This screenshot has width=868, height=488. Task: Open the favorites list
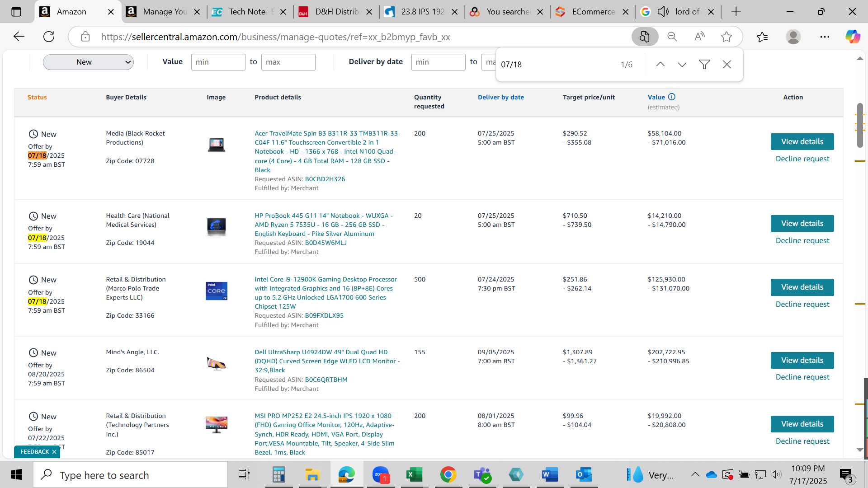762,37
